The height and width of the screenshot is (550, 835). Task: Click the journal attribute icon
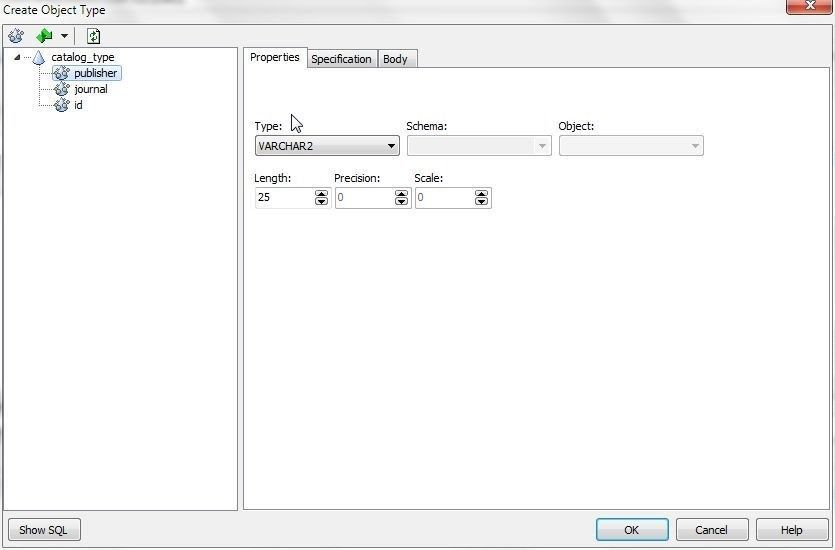tap(62, 89)
